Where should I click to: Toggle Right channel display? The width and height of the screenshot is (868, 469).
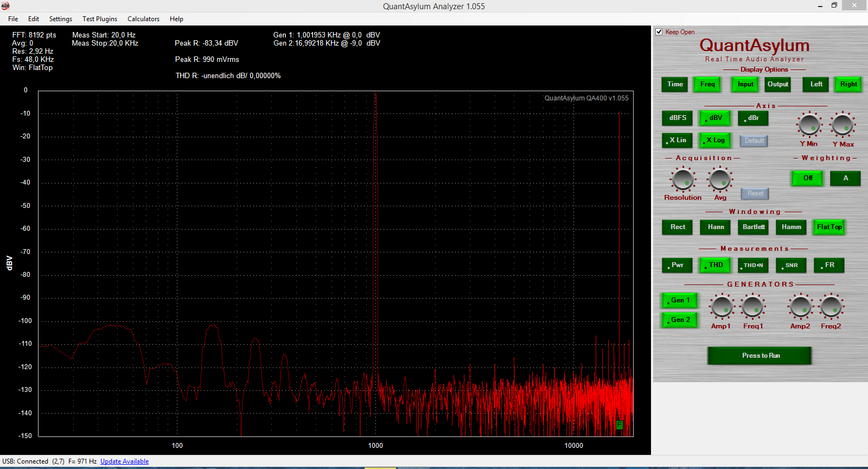pos(848,84)
